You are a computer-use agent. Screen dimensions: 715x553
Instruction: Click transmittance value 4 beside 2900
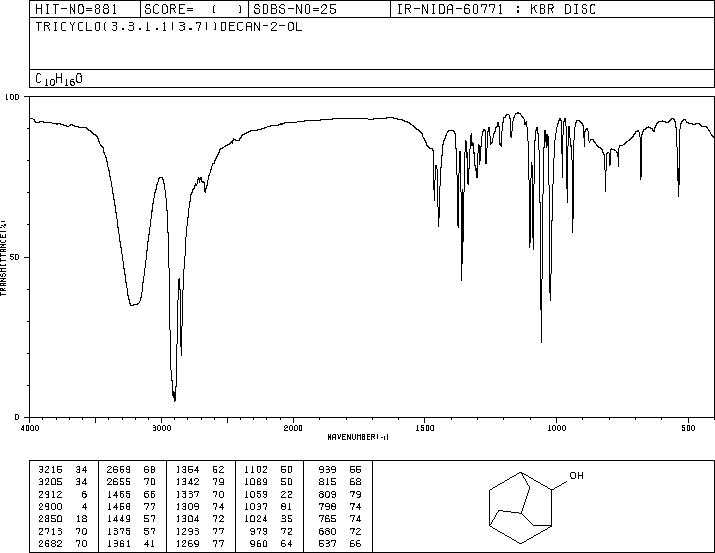(x=84, y=506)
